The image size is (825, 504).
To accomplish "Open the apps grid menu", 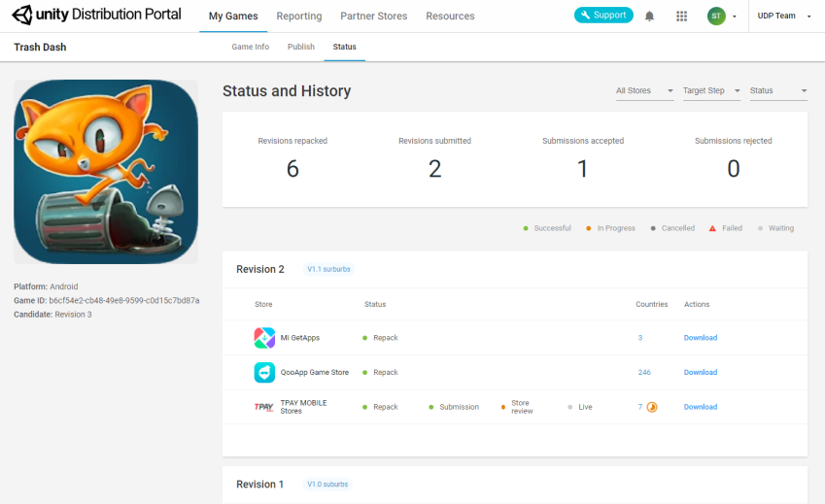I will (681, 17).
